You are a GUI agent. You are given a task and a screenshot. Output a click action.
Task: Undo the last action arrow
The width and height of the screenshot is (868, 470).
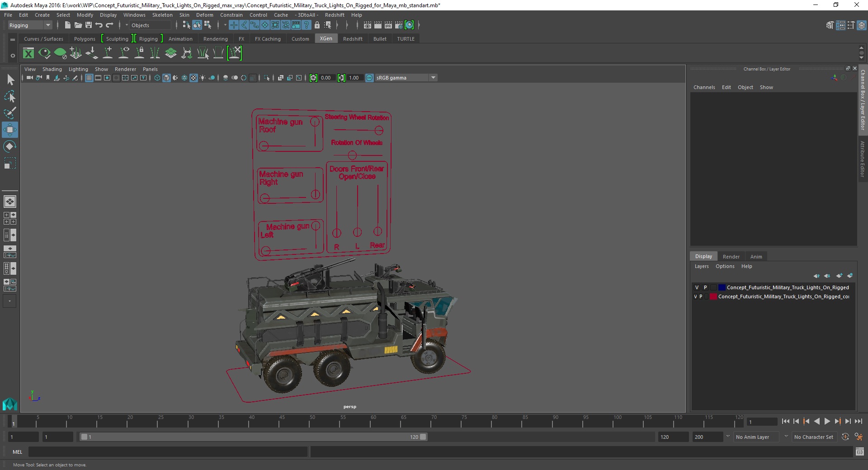click(99, 25)
